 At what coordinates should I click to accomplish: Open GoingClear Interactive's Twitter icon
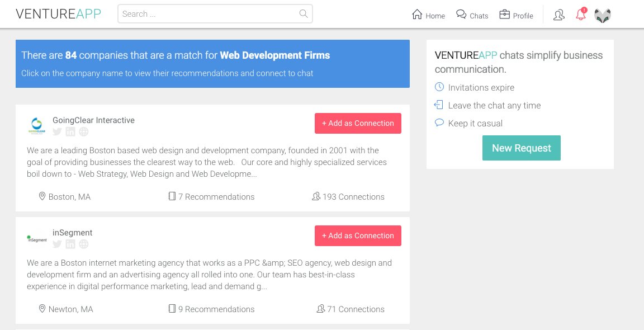[x=57, y=131]
